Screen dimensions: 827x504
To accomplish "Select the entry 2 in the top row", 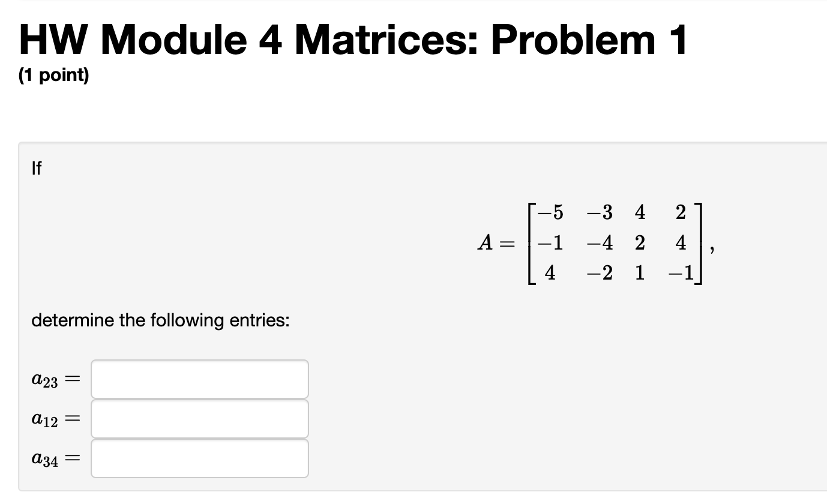I will click(679, 214).
